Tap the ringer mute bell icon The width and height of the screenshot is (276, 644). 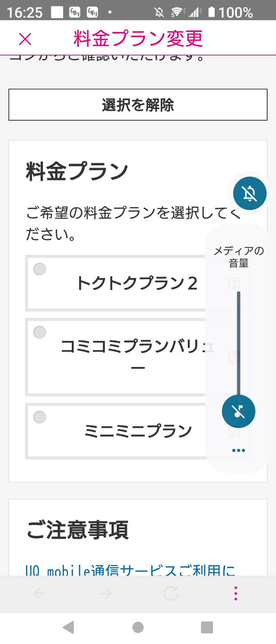250,193
